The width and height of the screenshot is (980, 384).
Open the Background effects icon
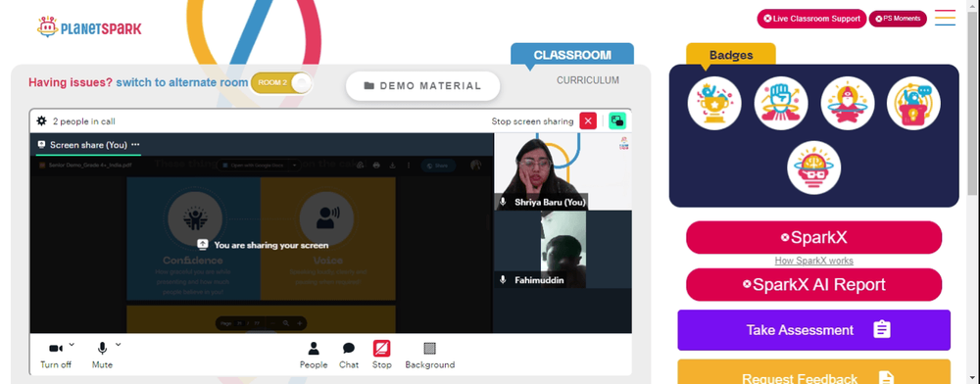click(429, 349)
